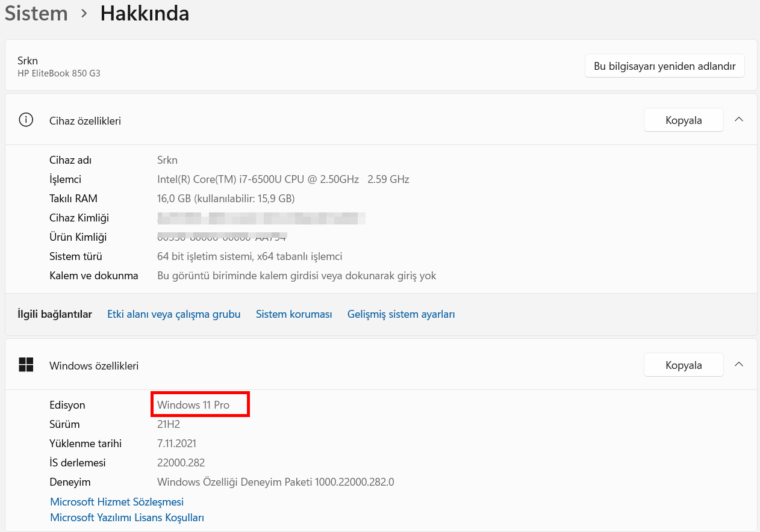Go back to Sistem in the breadcrumb
760x532 pixels.
pos(36,13)
